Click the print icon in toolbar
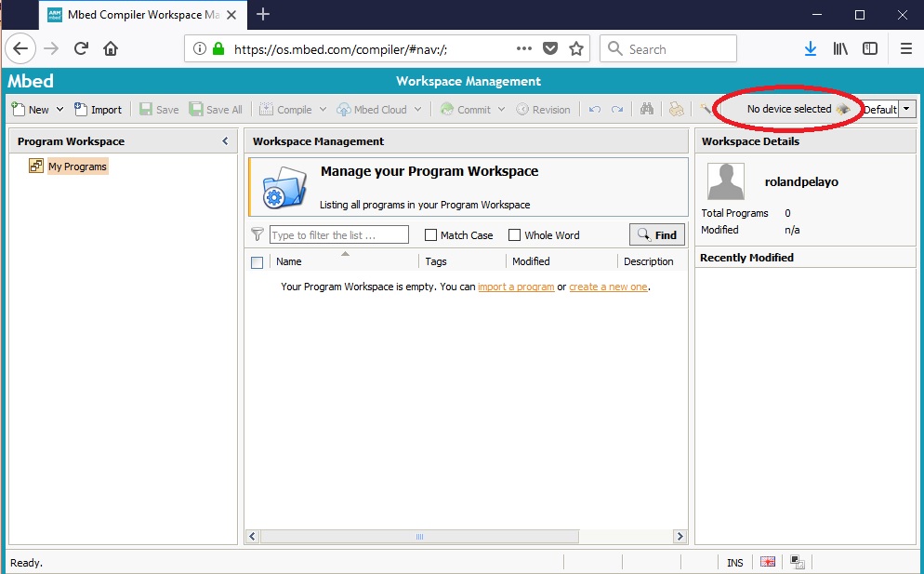Screen dimensions: 924x574 tap(677, 109)
